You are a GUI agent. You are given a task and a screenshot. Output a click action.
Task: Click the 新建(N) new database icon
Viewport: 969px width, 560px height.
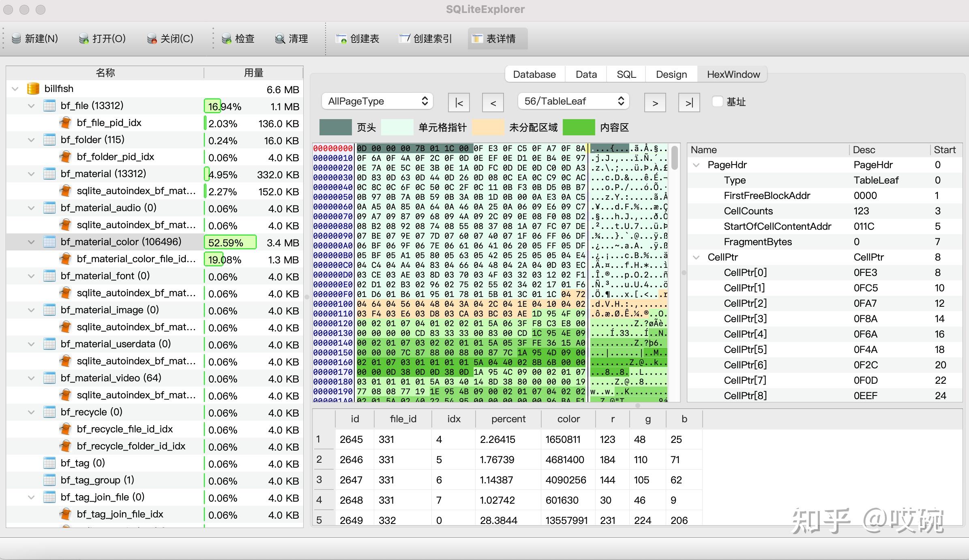point(16,38)
